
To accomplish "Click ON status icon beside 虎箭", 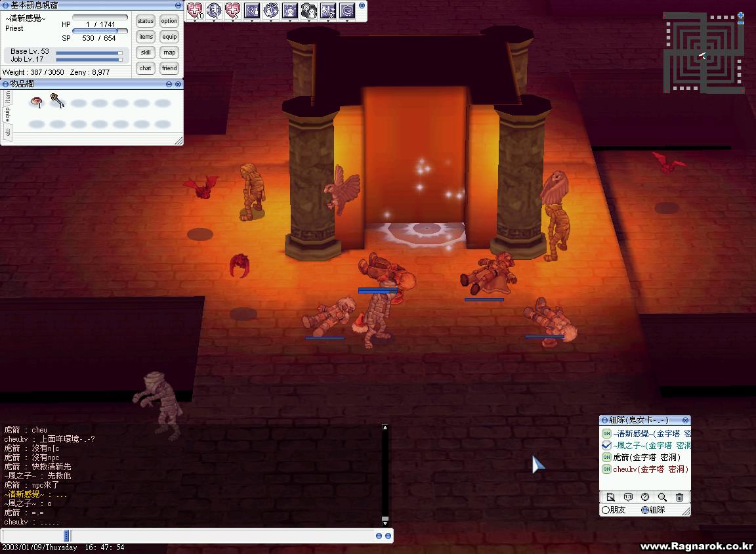I will click(606, 457).
